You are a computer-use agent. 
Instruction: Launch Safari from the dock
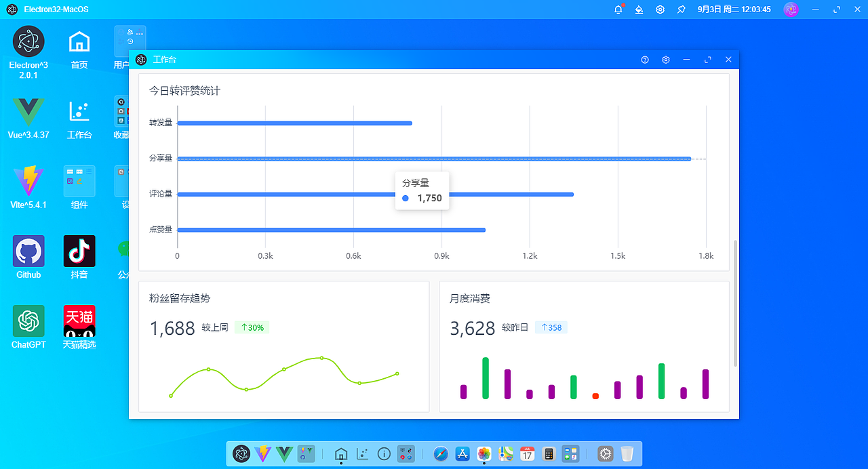click(441, 453)
